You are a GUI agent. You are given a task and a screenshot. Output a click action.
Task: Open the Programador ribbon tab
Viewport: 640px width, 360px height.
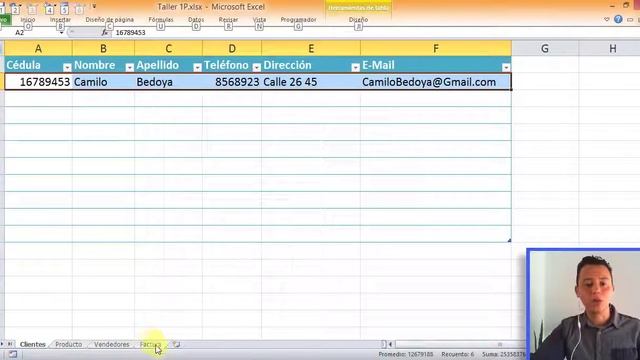[298, 20]
